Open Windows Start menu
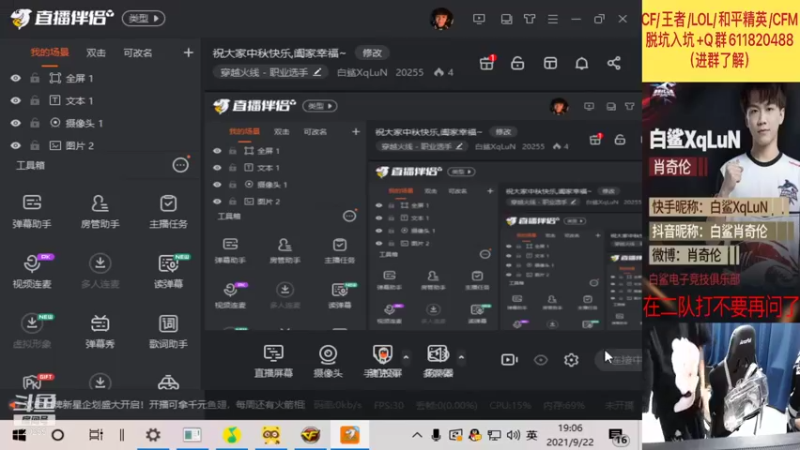This screenshot has width=800, height=450. pyautogui.click(x=19, y=435)
